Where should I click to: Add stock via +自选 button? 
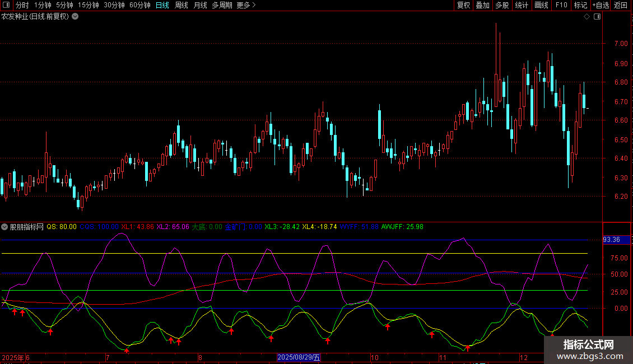601,6
